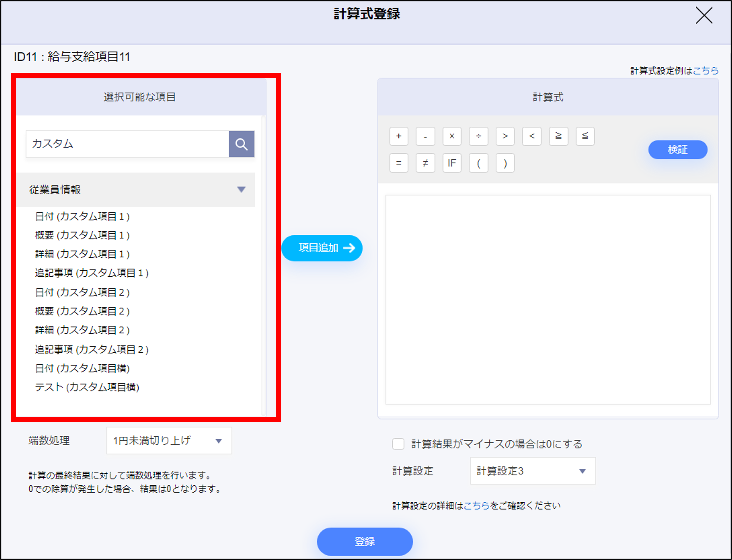Screen dimensions: 732x560
Task: Open the 計算式設定例 こちら link
Action: click(705, 71)
